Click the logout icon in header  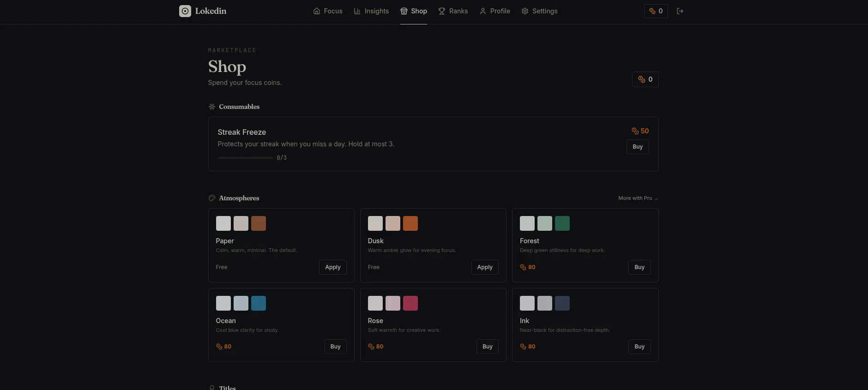[x=680, y=11]
